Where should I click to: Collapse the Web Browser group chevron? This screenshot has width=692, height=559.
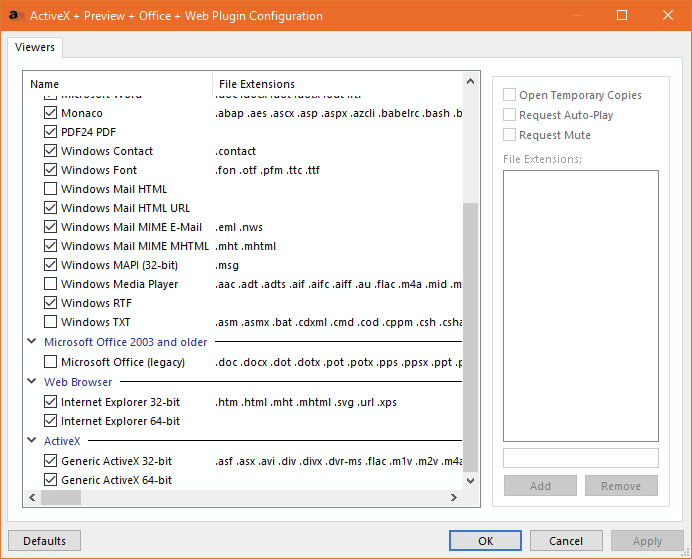click(x=32, y=381)
